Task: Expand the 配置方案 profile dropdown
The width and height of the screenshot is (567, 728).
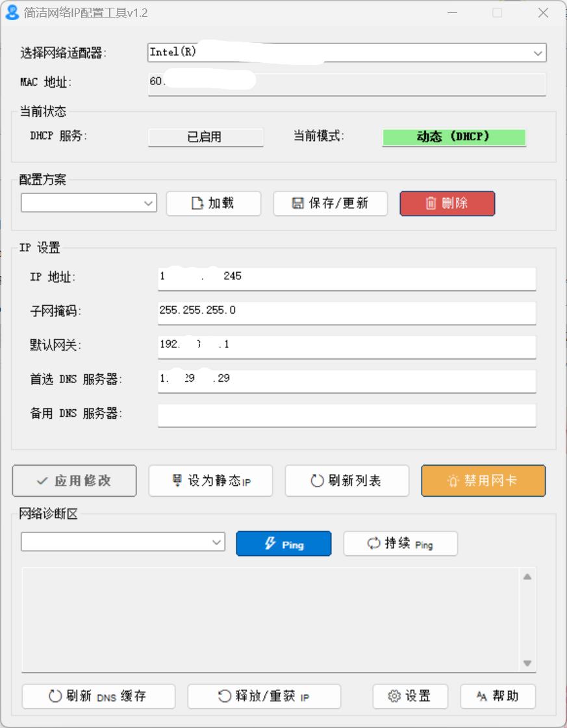Action: 148,203
